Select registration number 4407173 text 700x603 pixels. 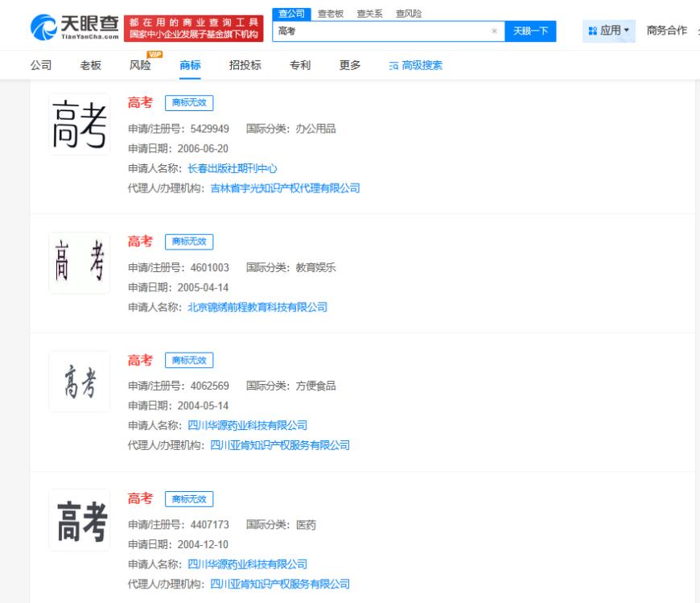click(209, 525)
